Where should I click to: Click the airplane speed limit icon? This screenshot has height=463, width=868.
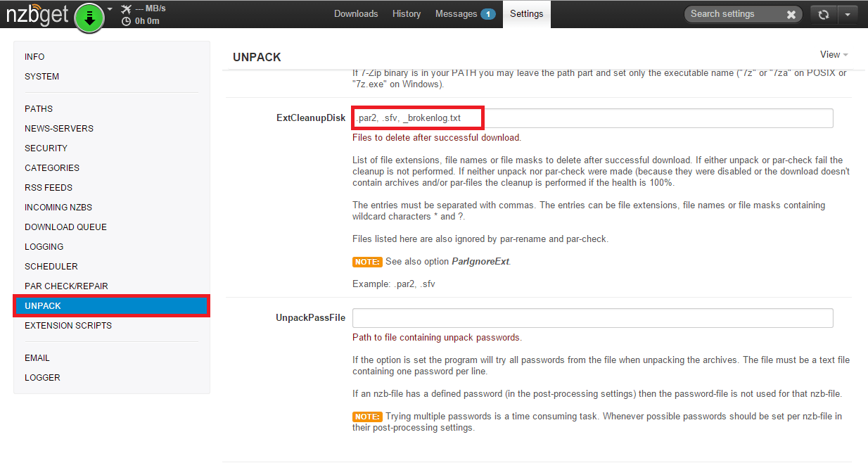click(126, 9)
